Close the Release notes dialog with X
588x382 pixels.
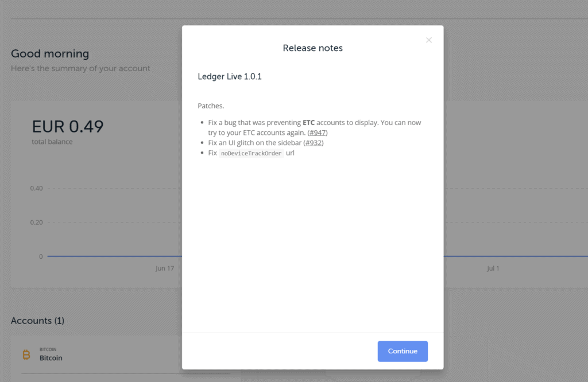pyautogui.click(x=428, y=40)
